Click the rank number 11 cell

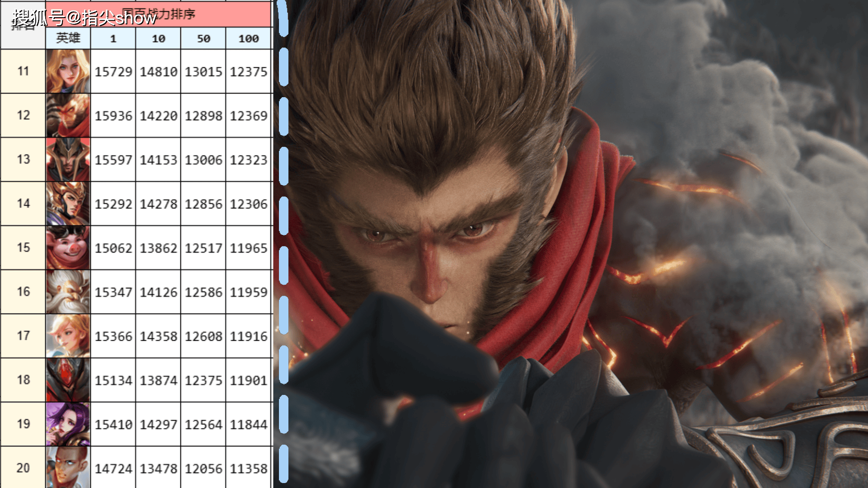pyautogui.click(x=23, y=71)
